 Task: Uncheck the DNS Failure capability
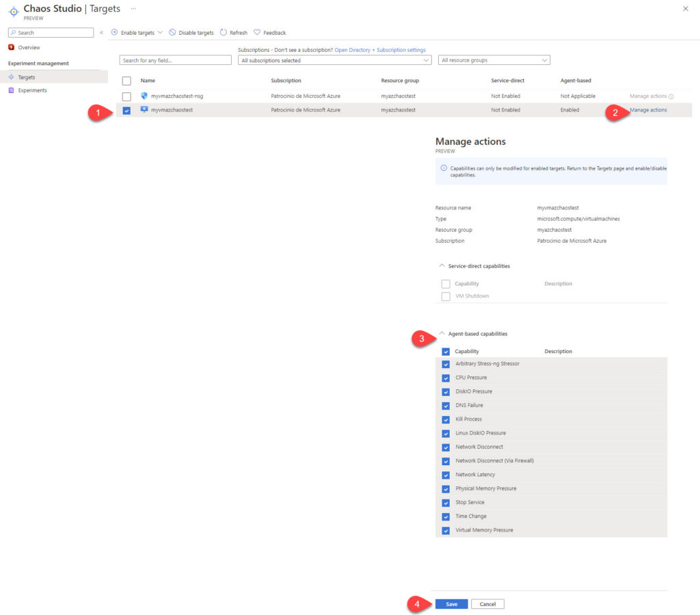pos(446,406)
